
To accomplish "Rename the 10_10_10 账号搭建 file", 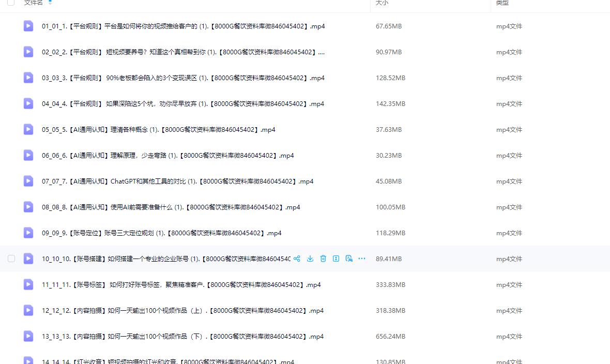I will point(336,259).
